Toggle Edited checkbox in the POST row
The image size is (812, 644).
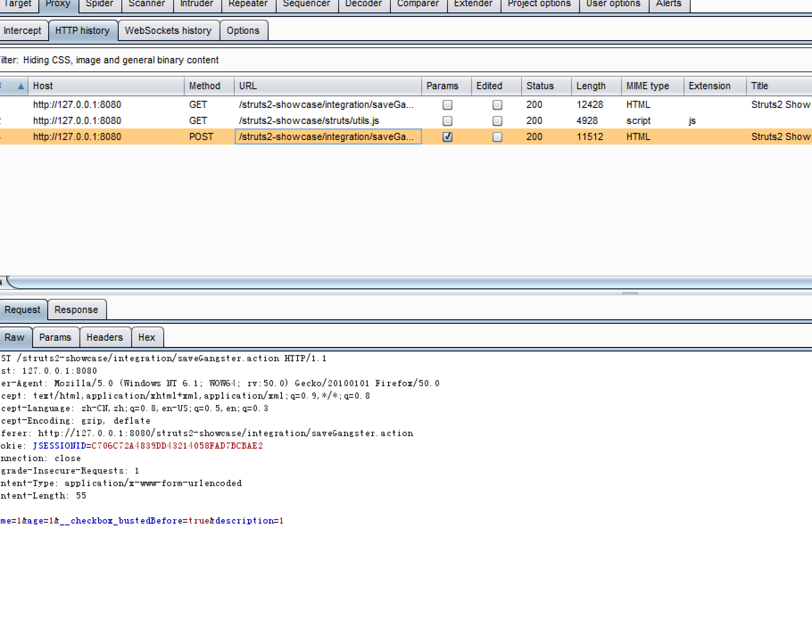point(497,137)
